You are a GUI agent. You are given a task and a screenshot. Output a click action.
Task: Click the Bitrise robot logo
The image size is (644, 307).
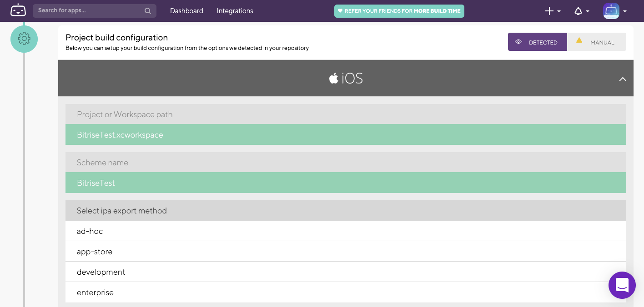18,10
